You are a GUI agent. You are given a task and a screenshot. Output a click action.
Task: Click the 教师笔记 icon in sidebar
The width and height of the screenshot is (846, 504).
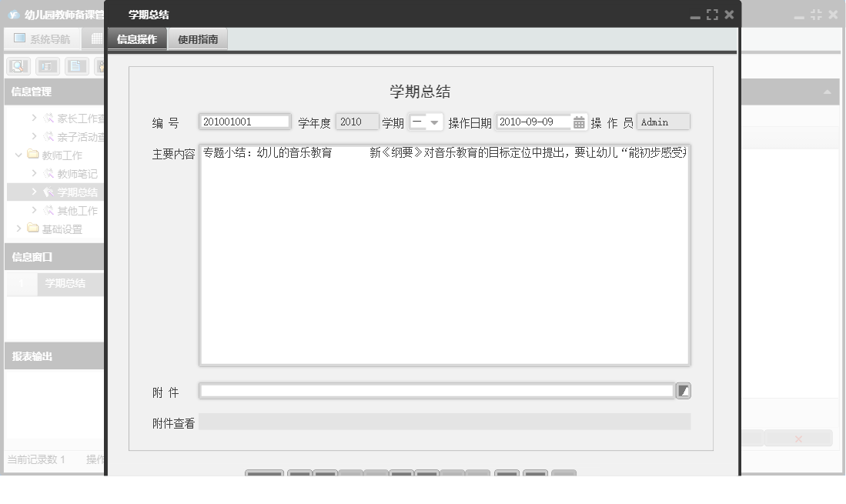[x=48, y=173]
